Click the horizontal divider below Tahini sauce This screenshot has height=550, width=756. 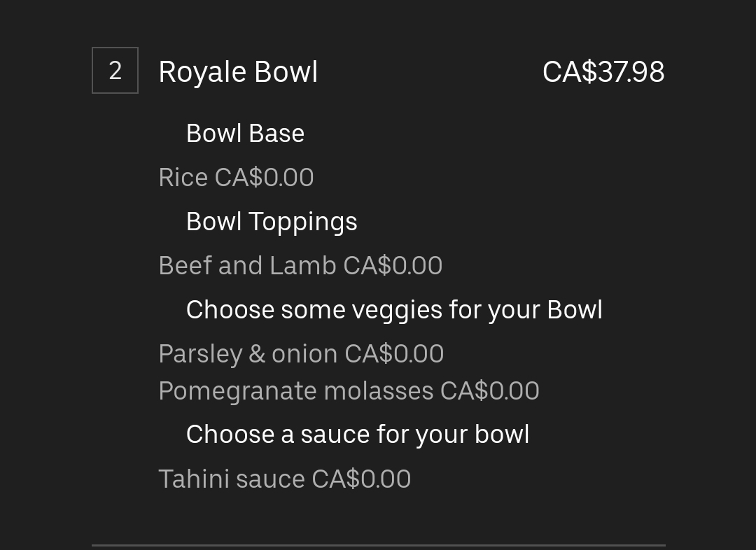coord(378,544)
